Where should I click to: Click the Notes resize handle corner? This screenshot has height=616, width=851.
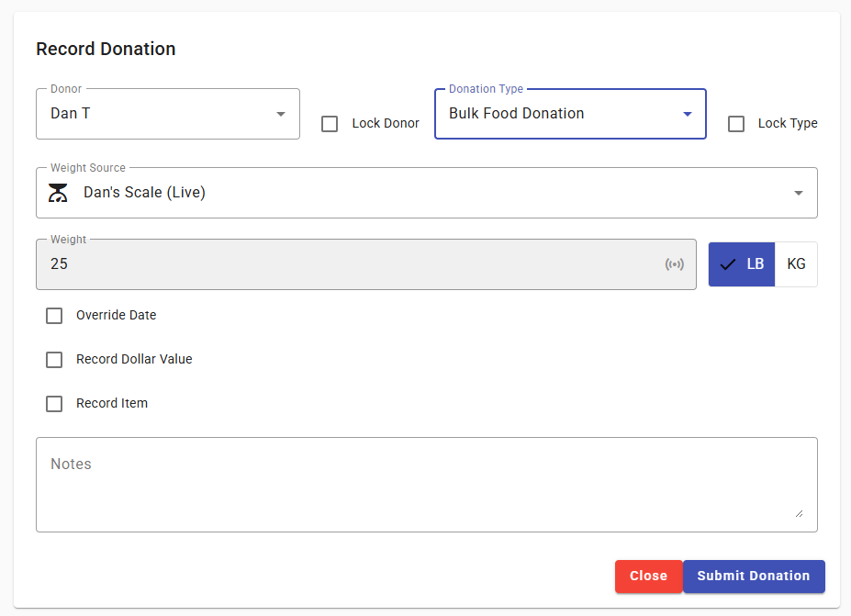pyautogui.click(x=799, y=513)
